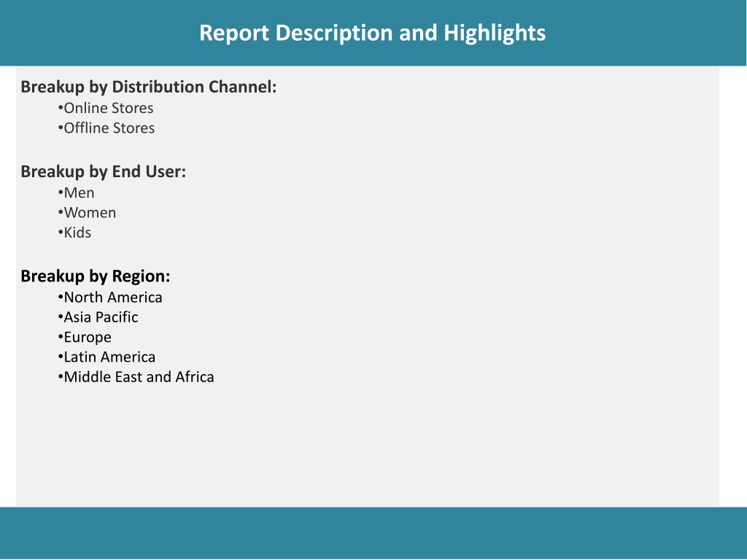The image size is (747, 560).
Task: Click the 'Online Stores' bullet
Action: pyautogui.click(x=106, y=108)
